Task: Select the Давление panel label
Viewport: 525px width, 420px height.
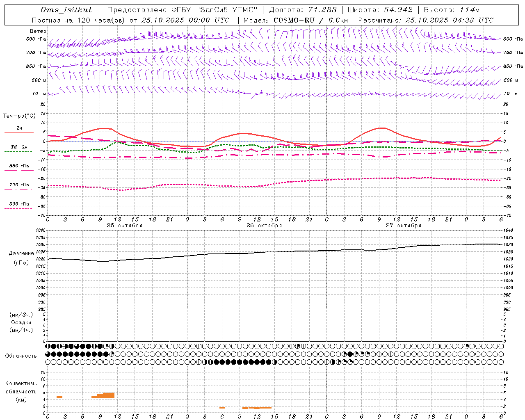Action: tap(21, 253)
